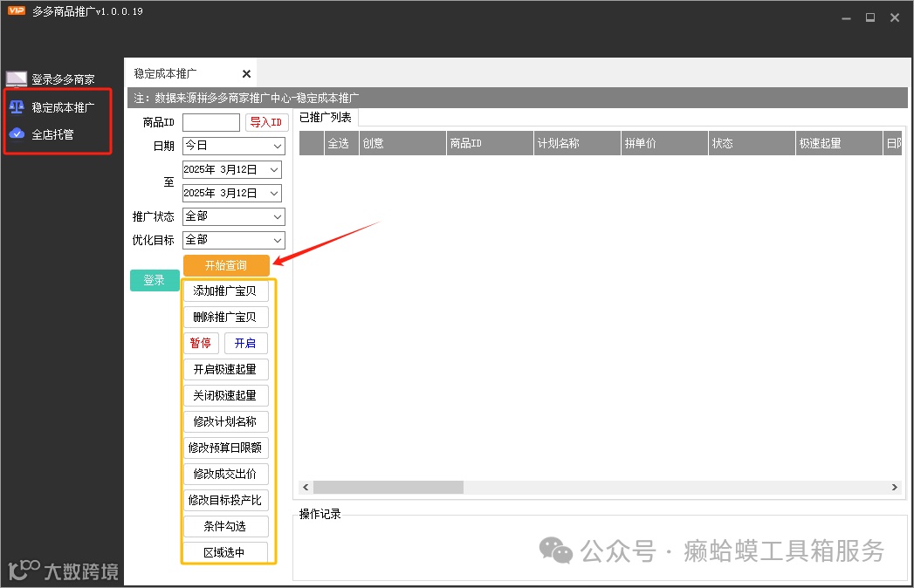Screen dimensions: 914x588
Task: Click the 商品ID input field
Action: [x=211, y=122]
